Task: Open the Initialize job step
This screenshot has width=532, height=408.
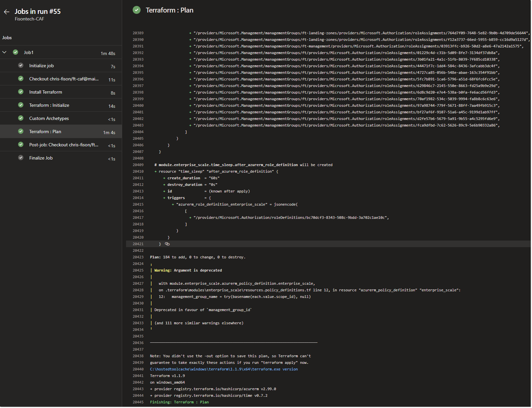Action: point(61,66)
